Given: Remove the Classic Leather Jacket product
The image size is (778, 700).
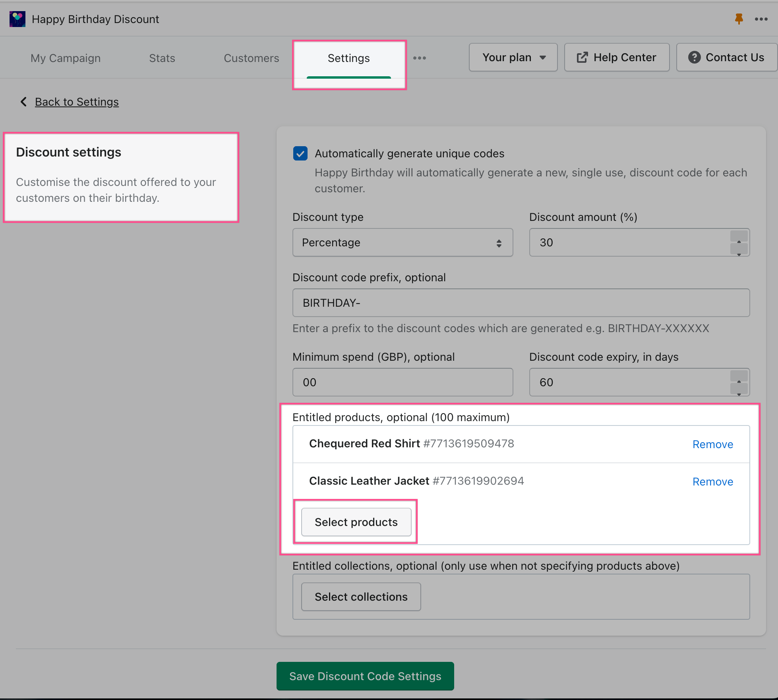Looking at the screenshot, I should (x=712, y=481).
